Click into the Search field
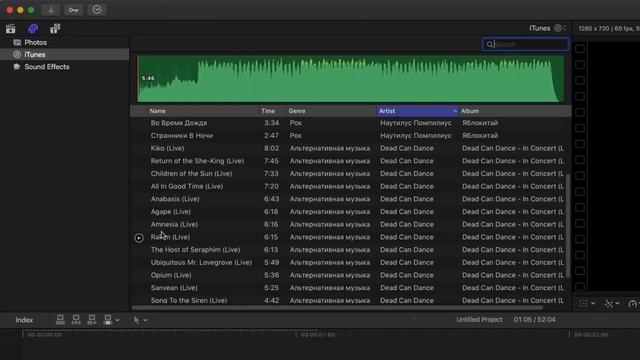 pyautogui.click(x=525, y=44)
